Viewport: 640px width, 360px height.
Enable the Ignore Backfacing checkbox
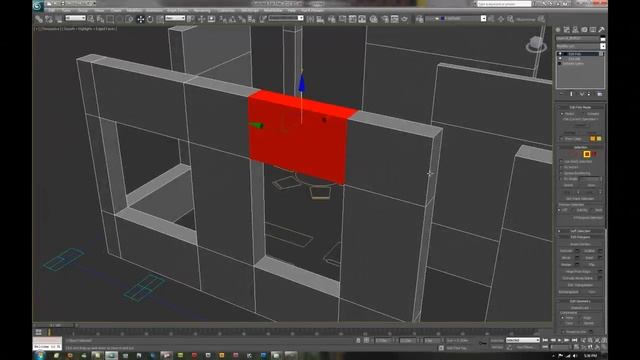coord(562,173)
